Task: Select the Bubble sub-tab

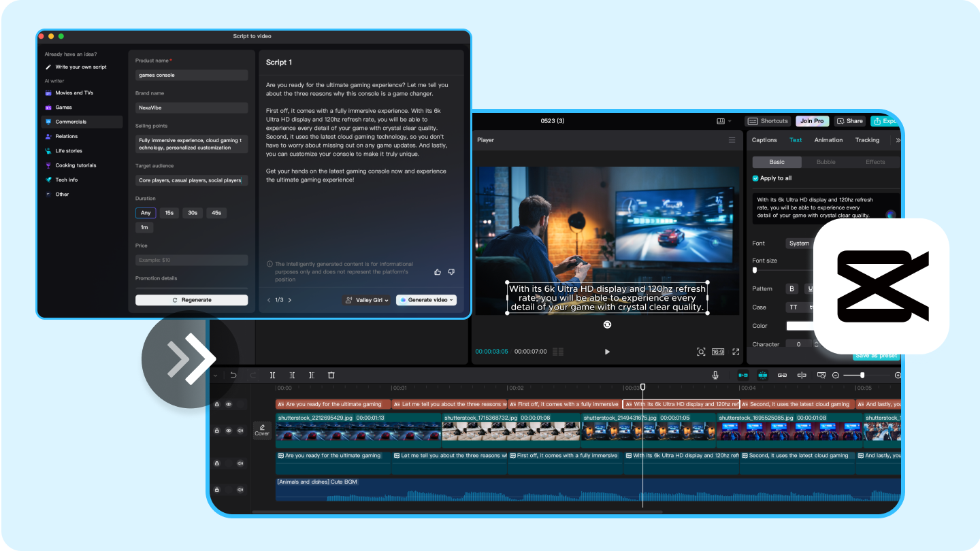Action: click(x=826, y=162)
